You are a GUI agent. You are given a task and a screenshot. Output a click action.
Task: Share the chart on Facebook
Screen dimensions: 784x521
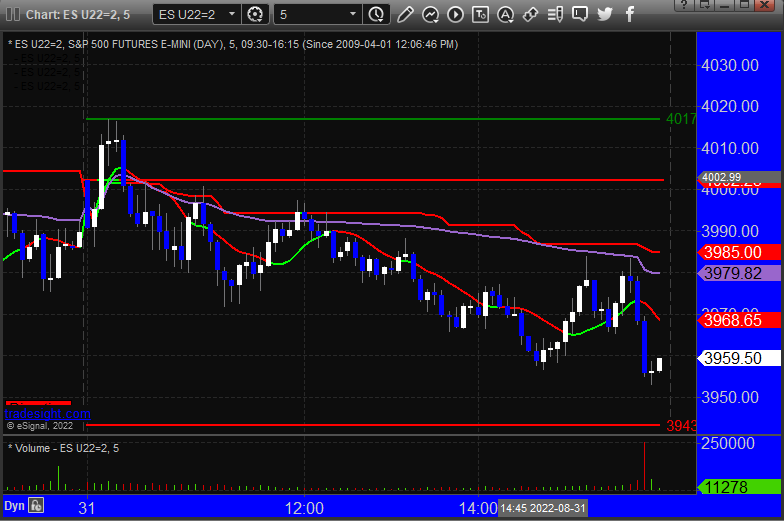[630, 14]
